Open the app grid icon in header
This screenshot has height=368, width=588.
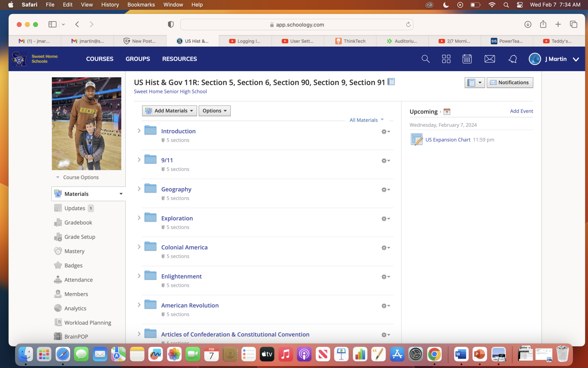coord(446,59)
